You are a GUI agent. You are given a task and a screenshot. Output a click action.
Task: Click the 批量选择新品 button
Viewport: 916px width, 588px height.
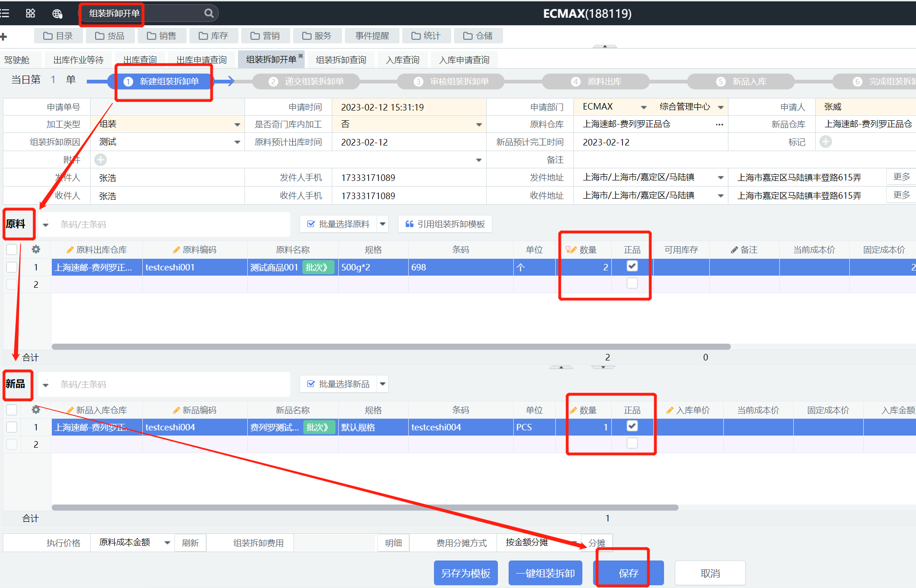tap(339, 384)
